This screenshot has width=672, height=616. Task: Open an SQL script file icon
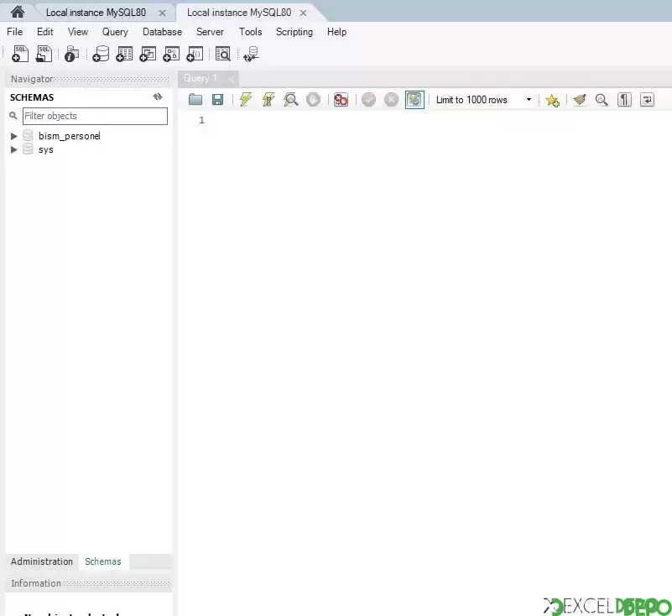[x=44, y=54]
